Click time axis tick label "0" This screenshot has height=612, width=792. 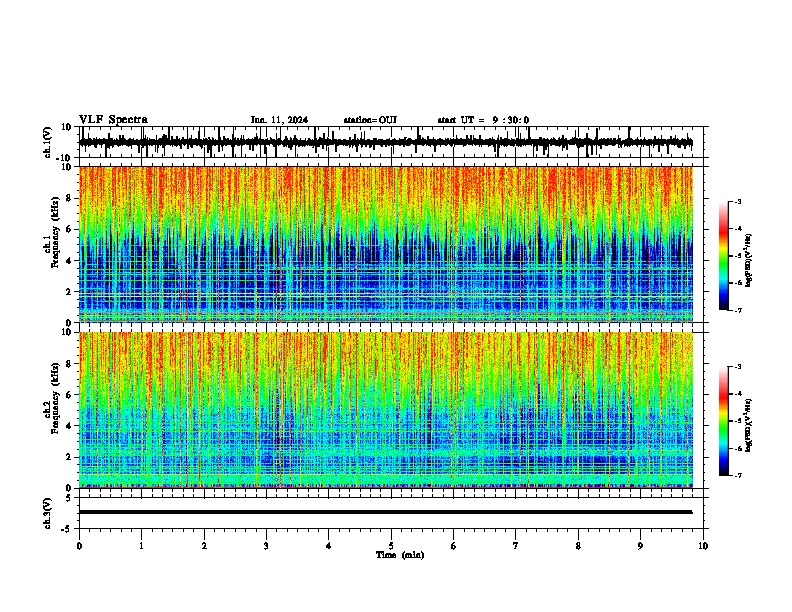(x=79, y=546)
